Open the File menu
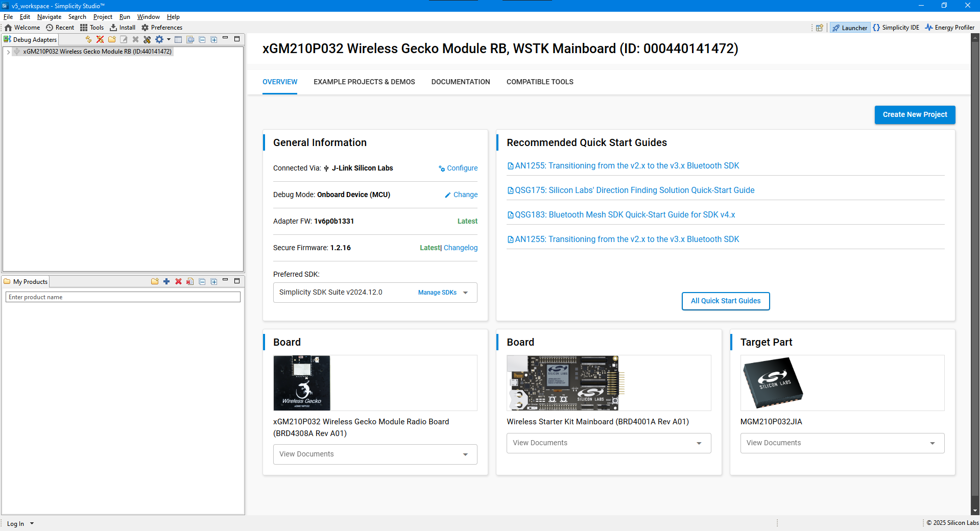 8,17
